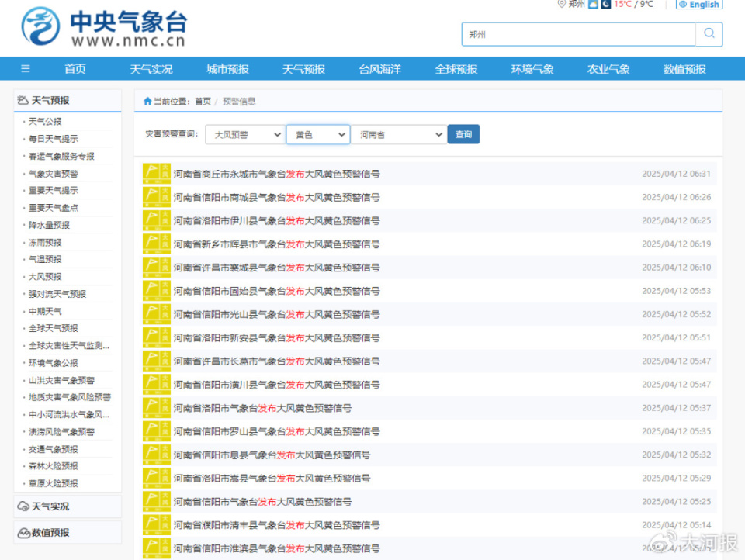Click the chart icon beside 数值预报 panel
This screenshot has height=560, width=745.
pos(24,533)
